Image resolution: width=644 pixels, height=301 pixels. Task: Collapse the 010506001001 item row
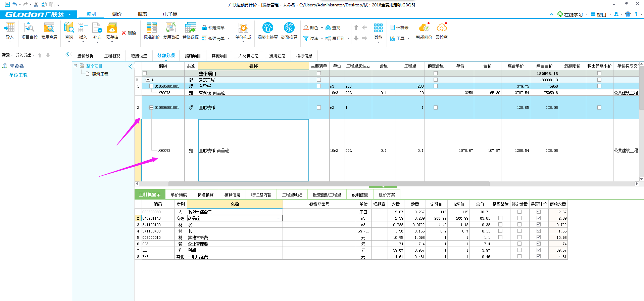coord(151,107)
